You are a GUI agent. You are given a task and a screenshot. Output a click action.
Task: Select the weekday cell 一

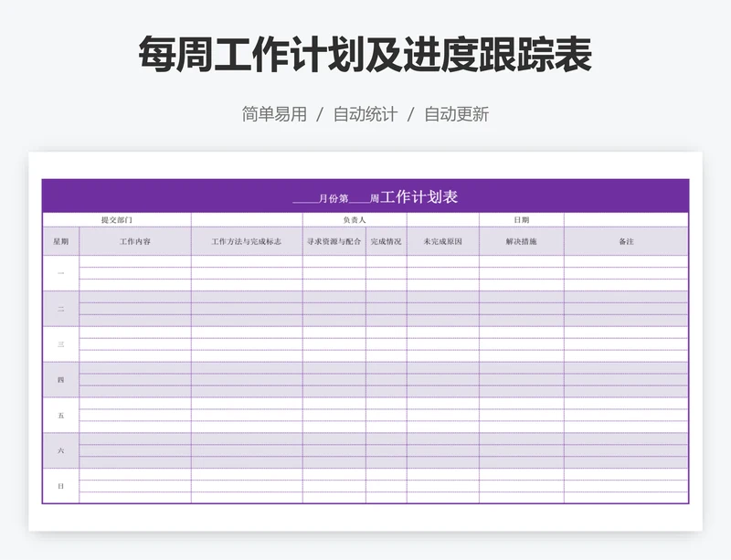click(60, 273)
